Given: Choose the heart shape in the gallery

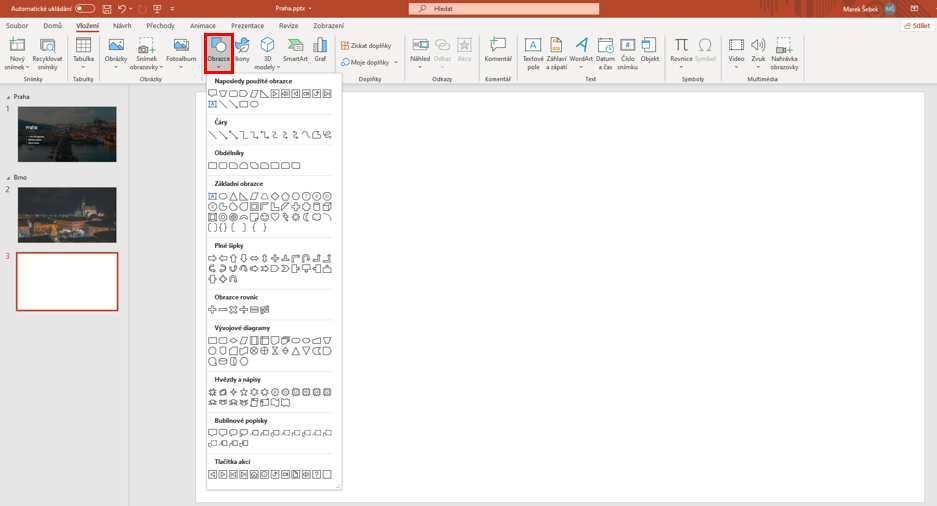Looking at the screenshot, I should pos(275,217).
